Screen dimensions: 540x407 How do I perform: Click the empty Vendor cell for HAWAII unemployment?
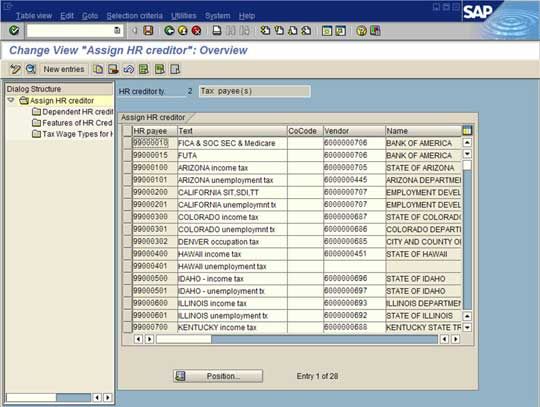(354, 266)
